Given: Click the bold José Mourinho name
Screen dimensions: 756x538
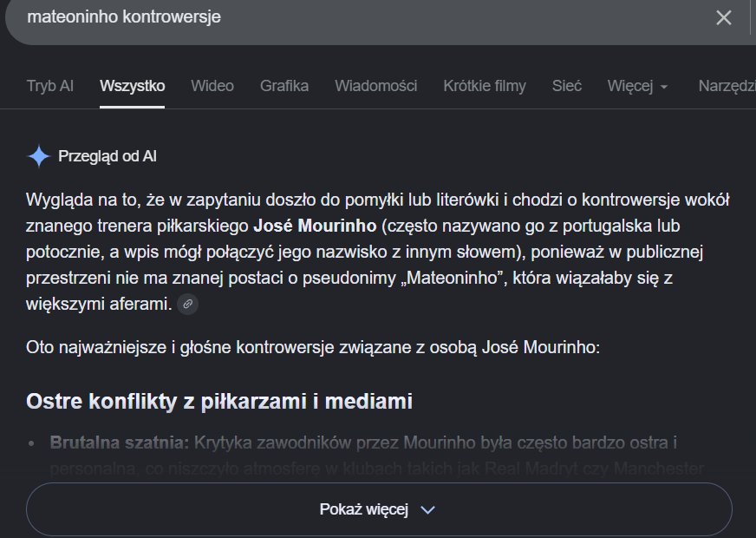Looking at the screenshot, I should coord(315,226).
